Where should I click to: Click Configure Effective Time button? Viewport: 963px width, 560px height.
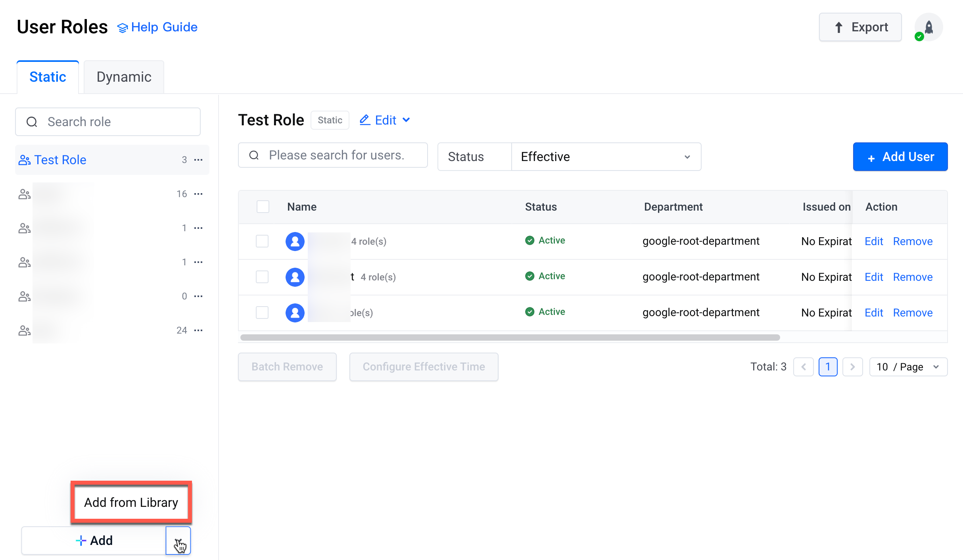click(424, 367)
